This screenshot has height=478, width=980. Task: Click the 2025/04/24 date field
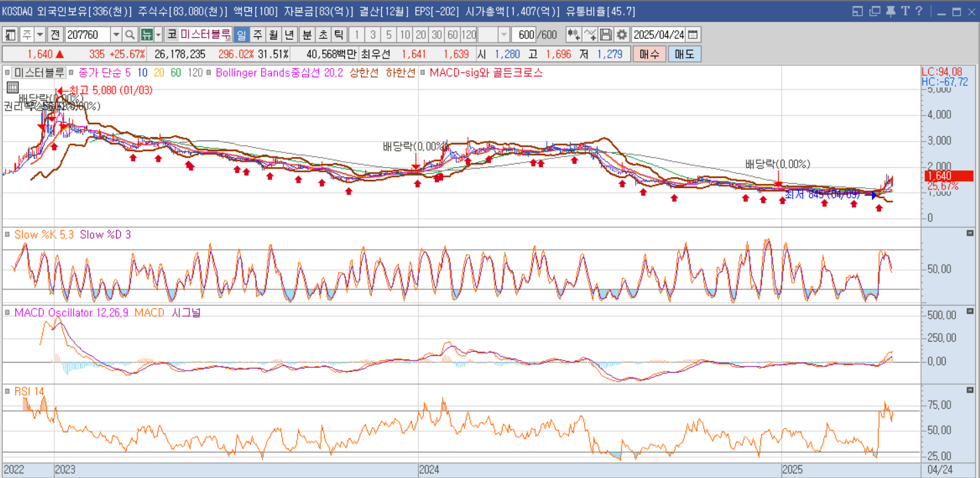tap(658, 35)
